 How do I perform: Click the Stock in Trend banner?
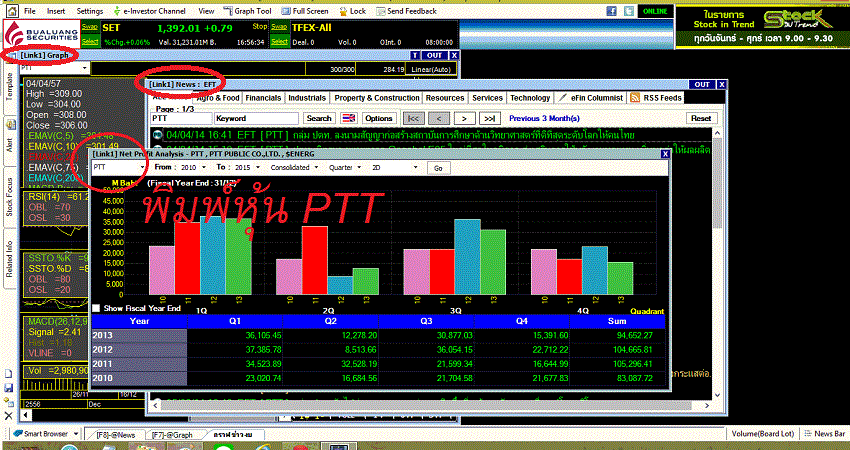tap(762, 26)
